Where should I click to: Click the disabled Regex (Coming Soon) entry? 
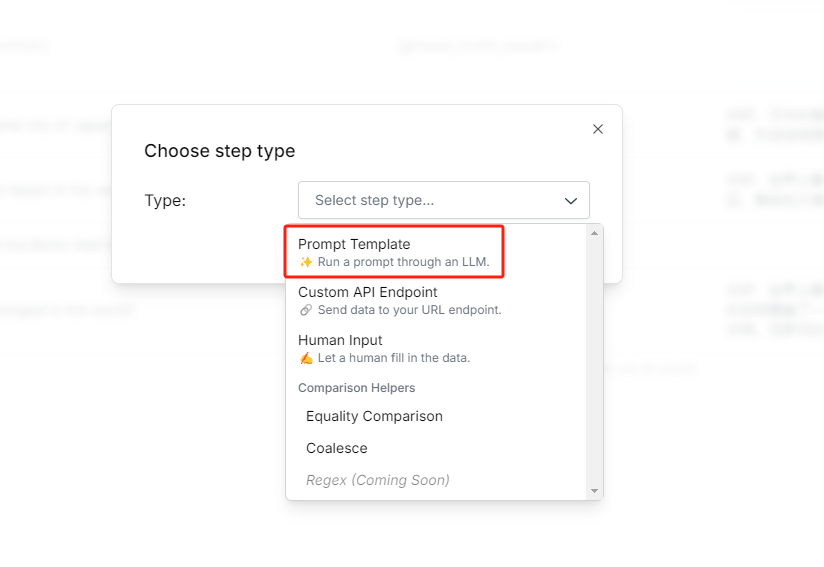tap(377, 480)
